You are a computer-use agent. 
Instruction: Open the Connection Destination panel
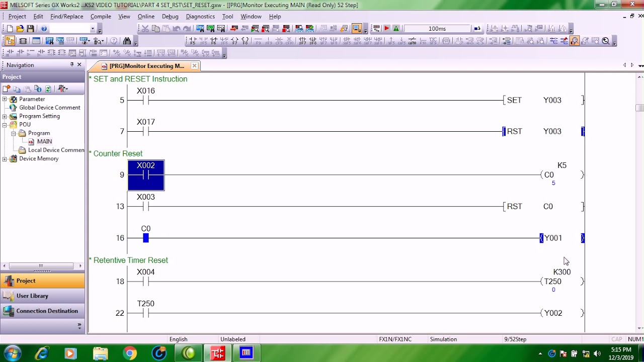(x=43, y=311)
